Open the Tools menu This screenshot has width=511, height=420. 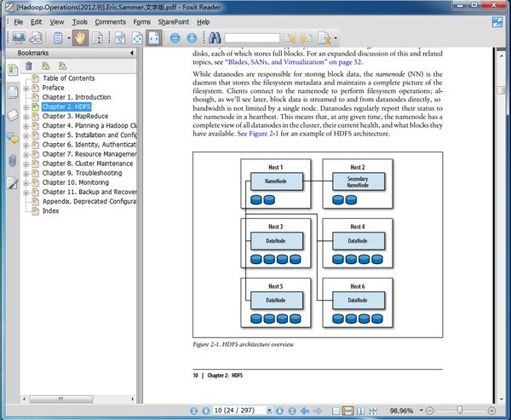[x=79, y=21]
